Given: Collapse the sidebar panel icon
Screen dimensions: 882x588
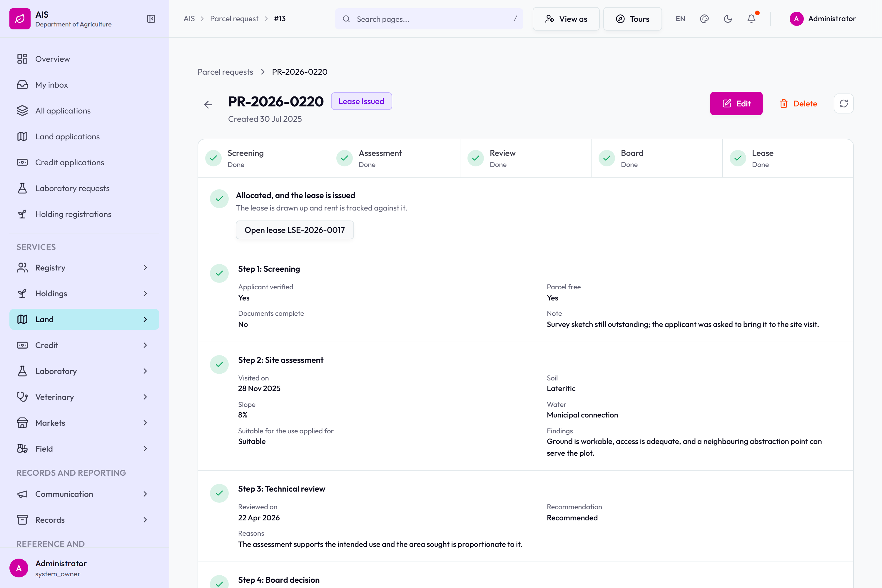Looking at the screenshot, I should point(151,19).
